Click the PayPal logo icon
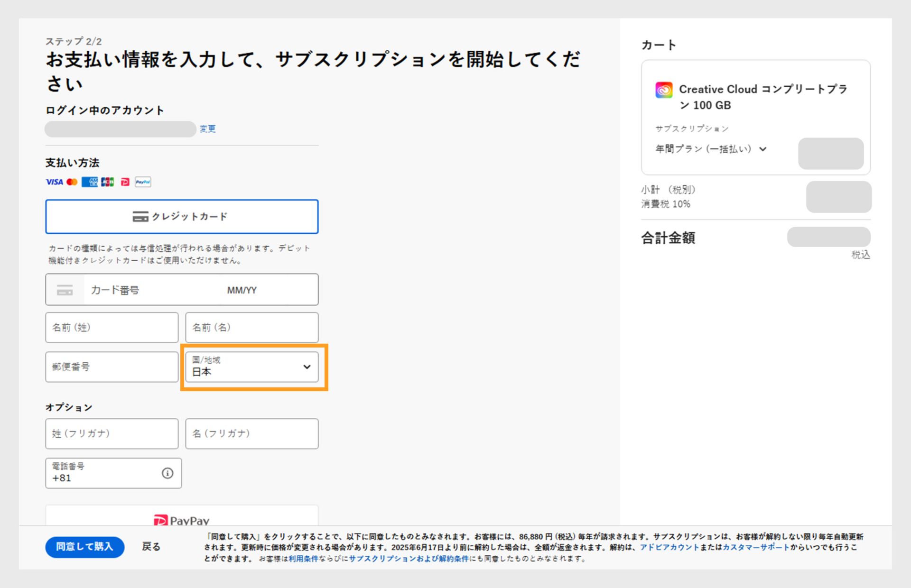 (143, 182)
